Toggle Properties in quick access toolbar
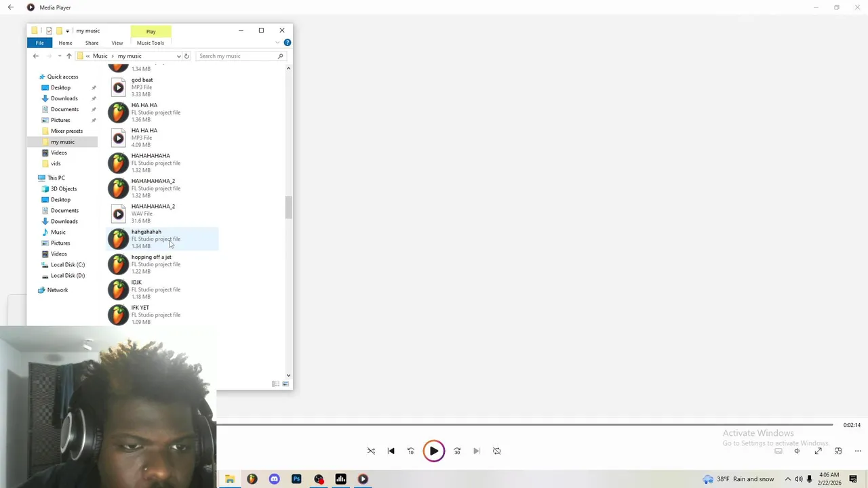 pos(49,30)
